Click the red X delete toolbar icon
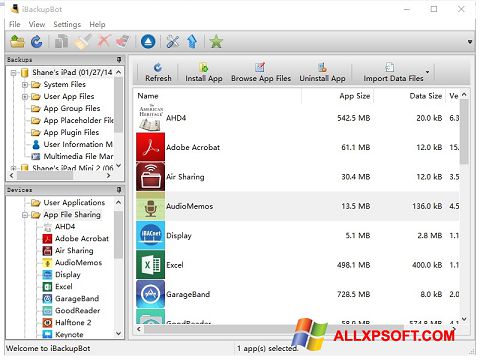This screenshot has height=360, width=480. (x=104, y=42)
